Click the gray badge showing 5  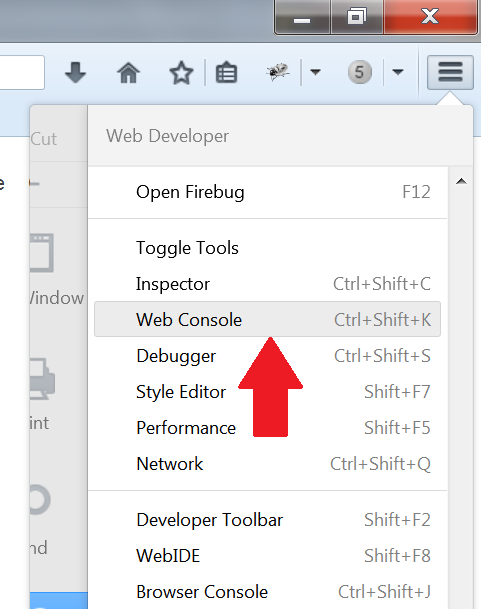[359, 72]
